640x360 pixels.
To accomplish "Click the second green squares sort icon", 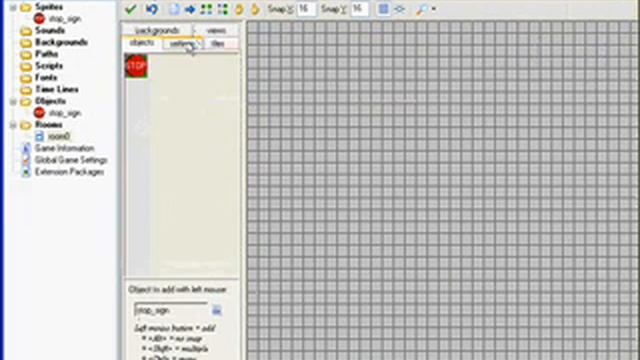I will [x=223, y=9].
